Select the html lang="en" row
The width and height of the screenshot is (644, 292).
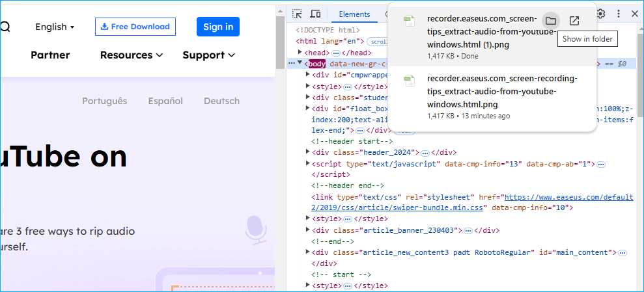coord(329,42)
